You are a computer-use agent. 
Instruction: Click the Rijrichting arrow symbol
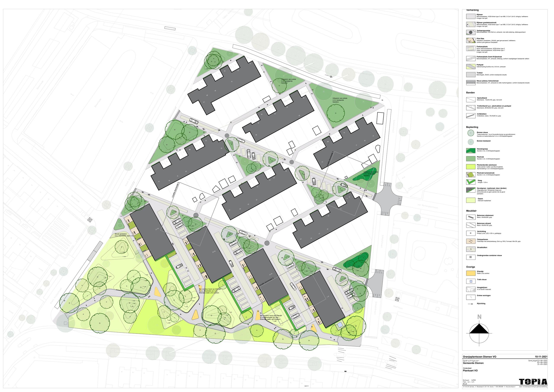tap(470, 304)
